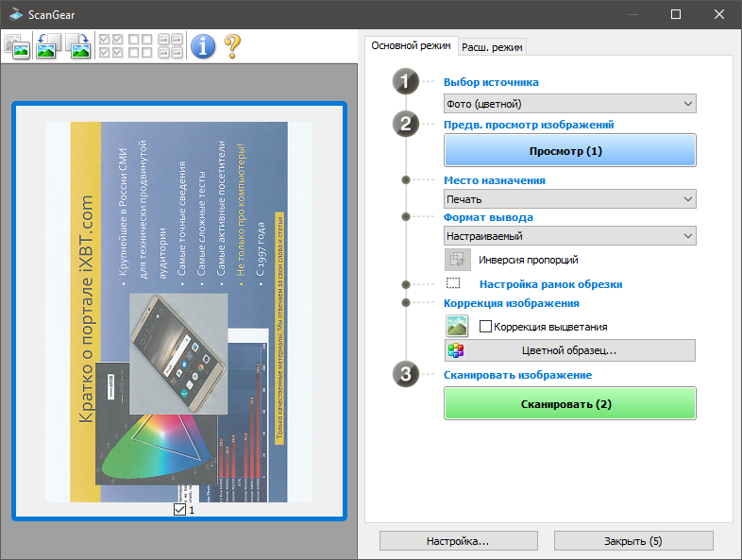
Task: Uncheck the preview image 1 checkbox
Action: point(179,509)
